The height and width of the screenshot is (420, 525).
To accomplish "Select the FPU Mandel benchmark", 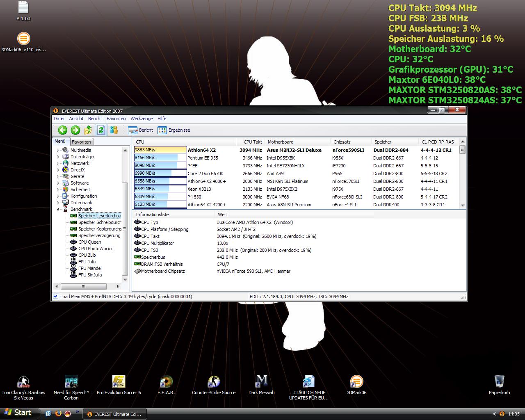I will 90,268.
